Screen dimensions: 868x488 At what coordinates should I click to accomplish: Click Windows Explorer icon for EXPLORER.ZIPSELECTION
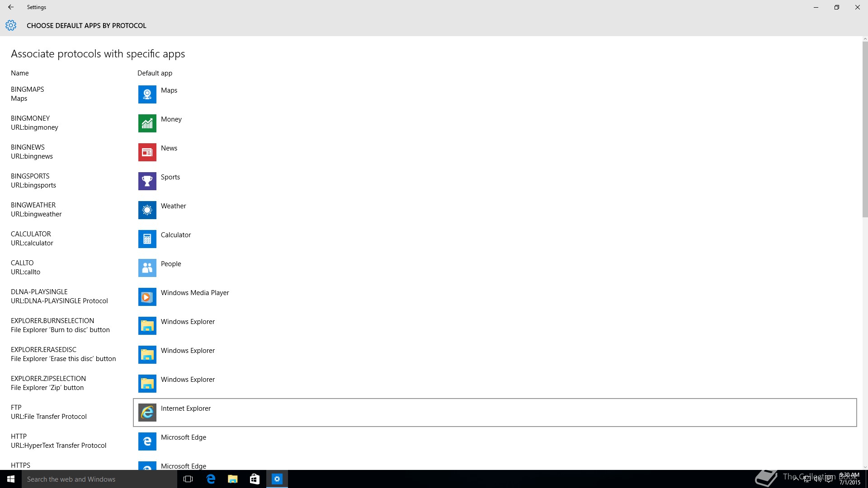[x=147, y=384]
